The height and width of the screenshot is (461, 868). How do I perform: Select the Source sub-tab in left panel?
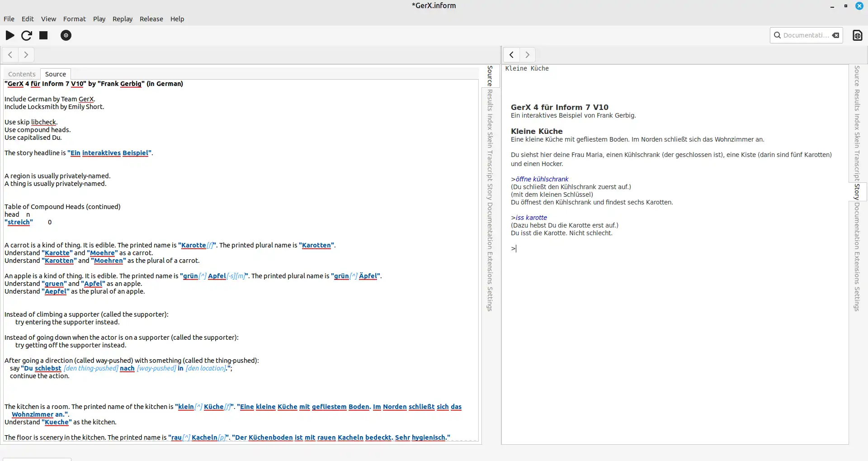tap(56, 74)
